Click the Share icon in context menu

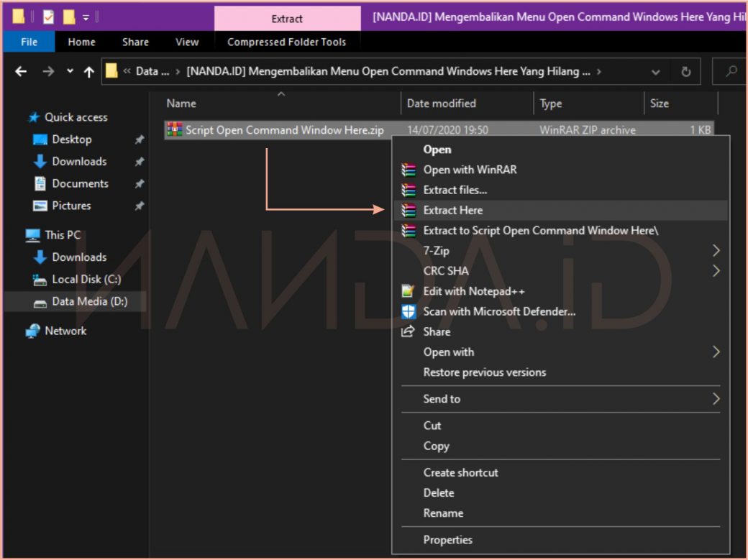click(x=409, y=331)
